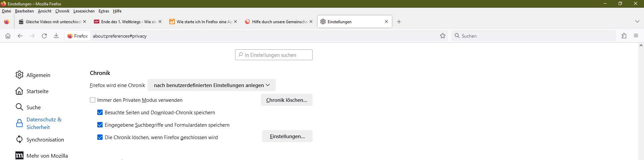The width and height of the screenshot is (644, 160).
Task: Open the pinned Firefox tab
Action: point(7,22)
